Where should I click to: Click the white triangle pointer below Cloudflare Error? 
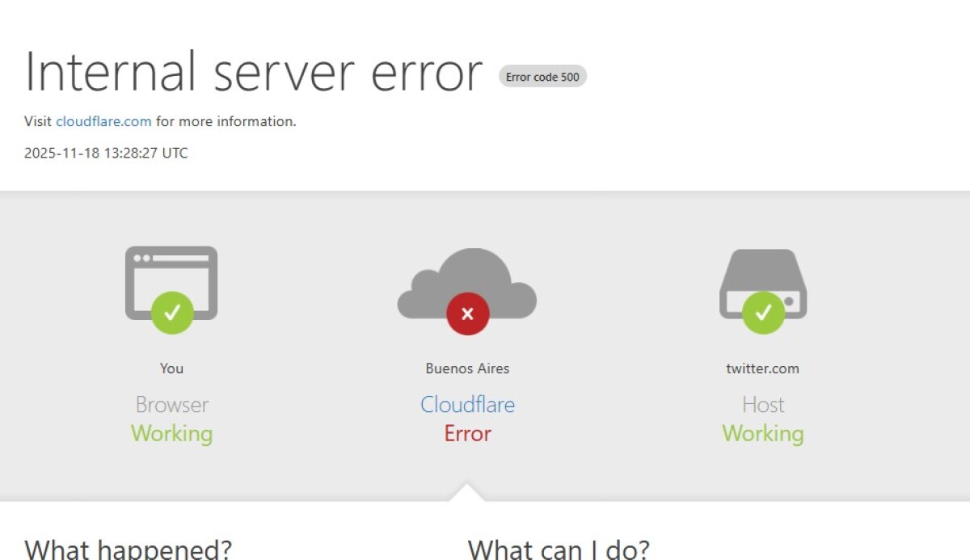click(467, 492)
